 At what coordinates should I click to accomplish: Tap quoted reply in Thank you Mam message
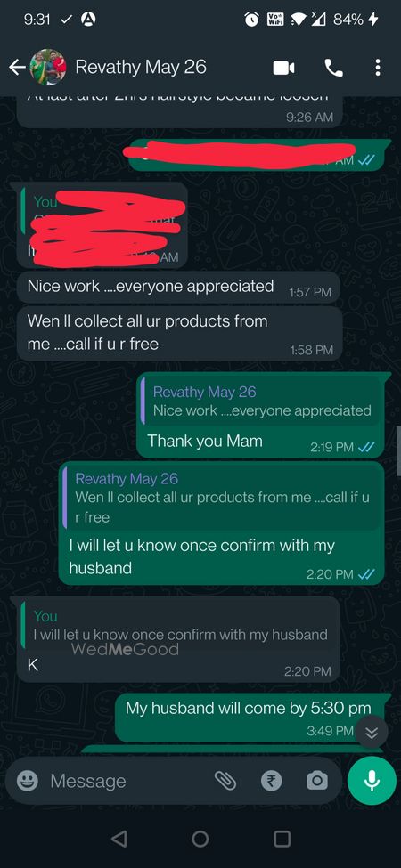click(x=261, y=402)
